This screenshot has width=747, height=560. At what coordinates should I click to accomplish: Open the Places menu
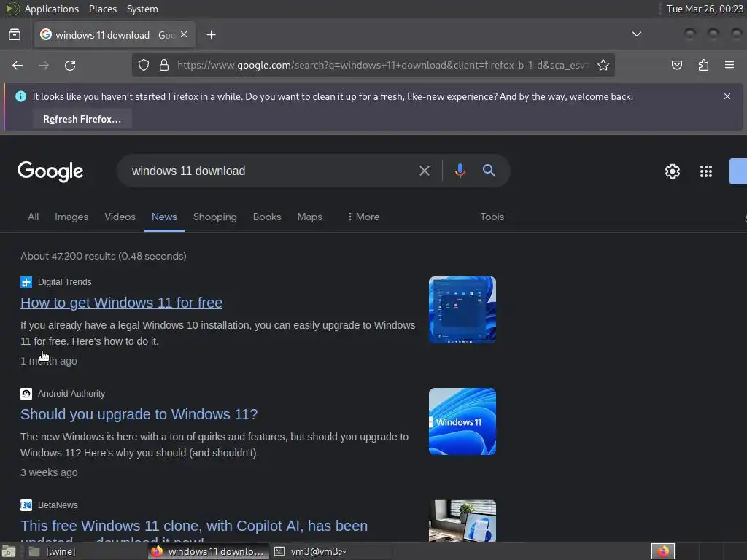pos(102,9)
